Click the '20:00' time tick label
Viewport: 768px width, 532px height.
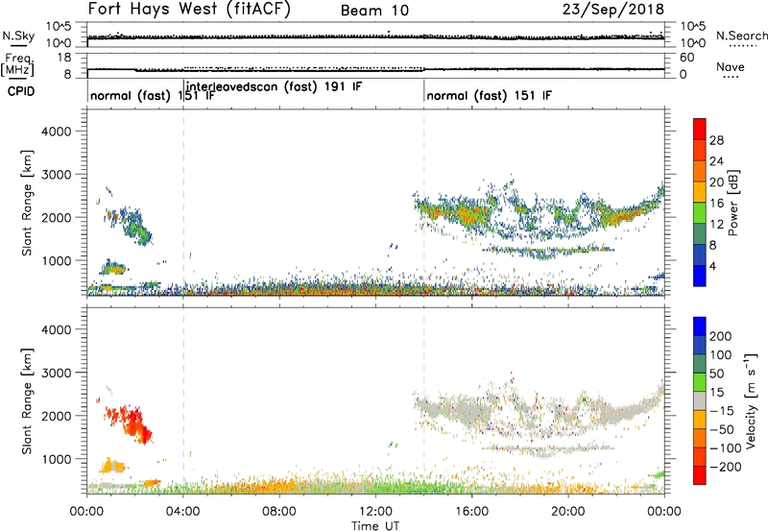click(567, 512)
